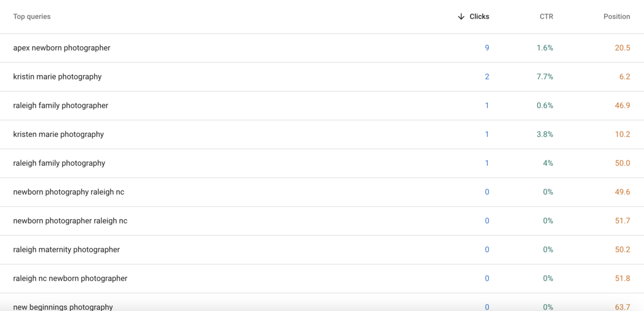This screenshot has width=644, height=311.
Task: Click newborn photographer raleigh nc query
Action: click(x=70, y=221)
